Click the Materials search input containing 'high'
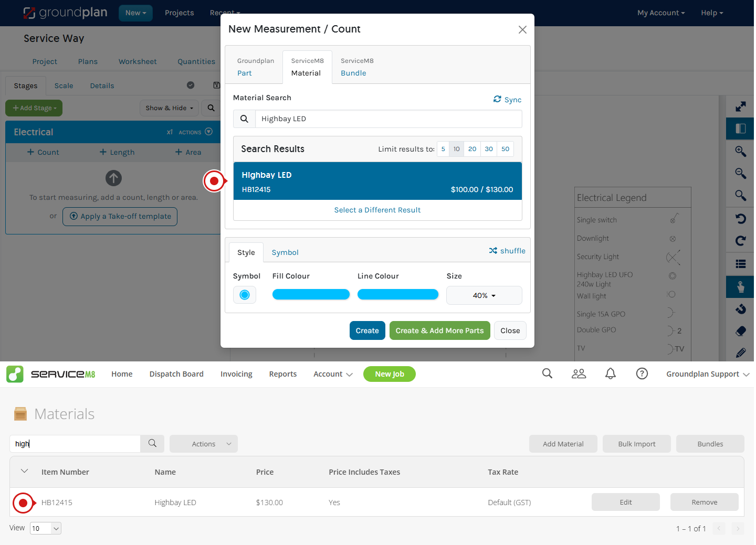The image size is (756, 545). (x=75, y=444)
